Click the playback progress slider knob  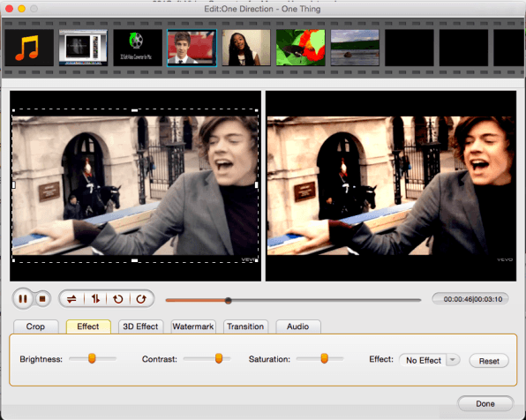point(228,301)
